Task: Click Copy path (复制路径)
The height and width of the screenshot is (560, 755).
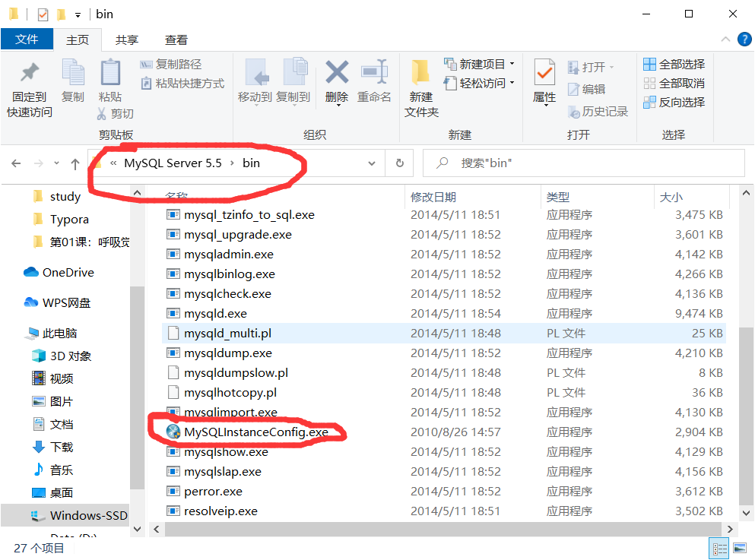Action: pyautogui.click(x=171, y=64)
